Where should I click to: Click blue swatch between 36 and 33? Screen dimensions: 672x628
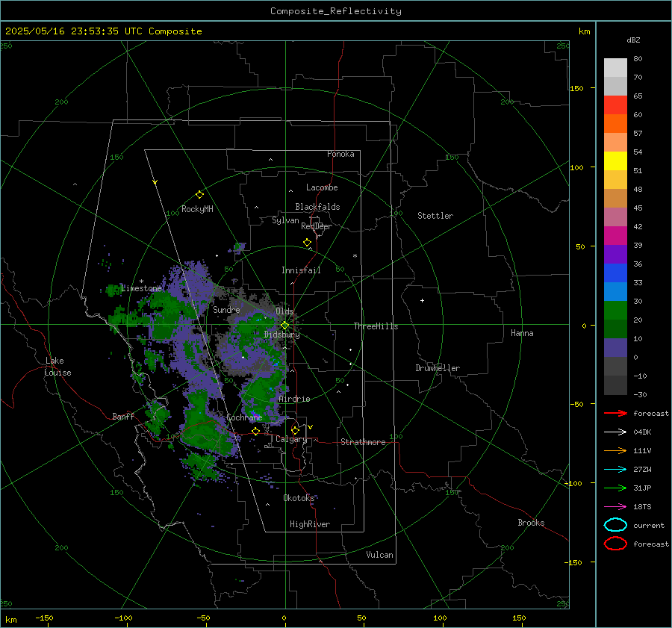tap(615, 273)
